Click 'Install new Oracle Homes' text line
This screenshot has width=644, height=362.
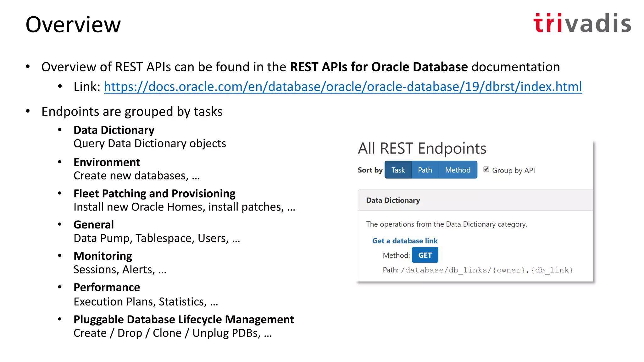point(184,207)
